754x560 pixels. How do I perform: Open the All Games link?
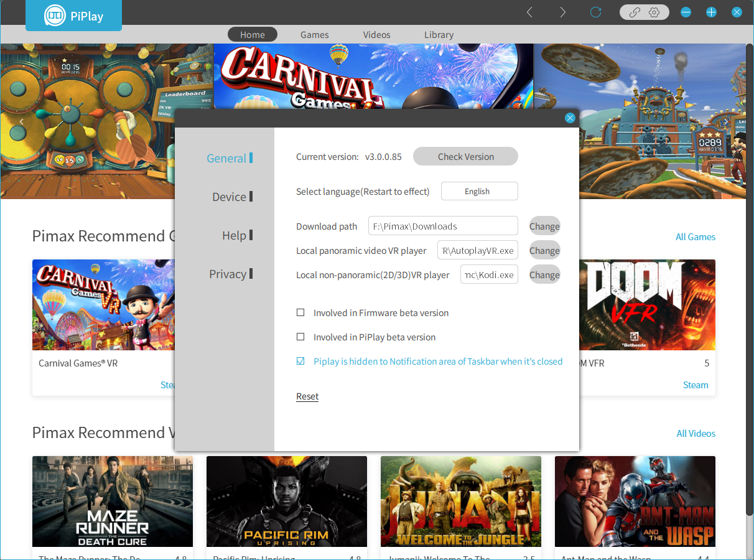[696, 237]
